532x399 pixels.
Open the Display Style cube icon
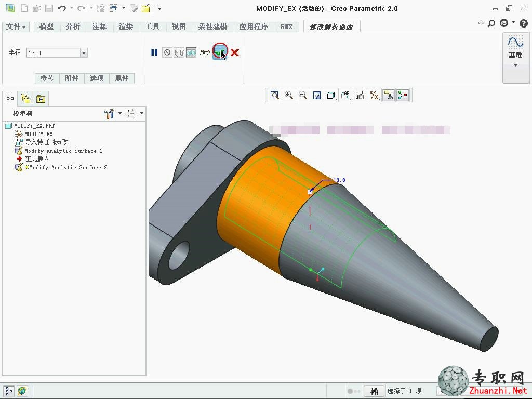tap(331, 96)
